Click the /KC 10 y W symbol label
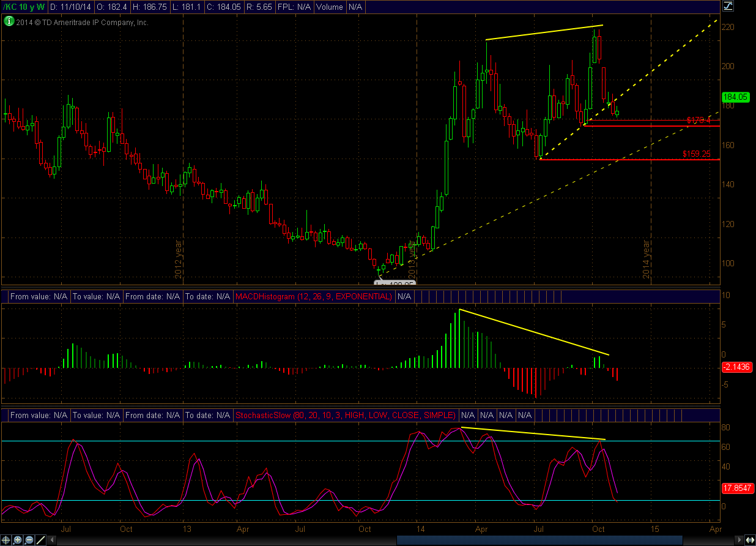The height and width of the screenshot is (546, 756). [x=24, y=7]
